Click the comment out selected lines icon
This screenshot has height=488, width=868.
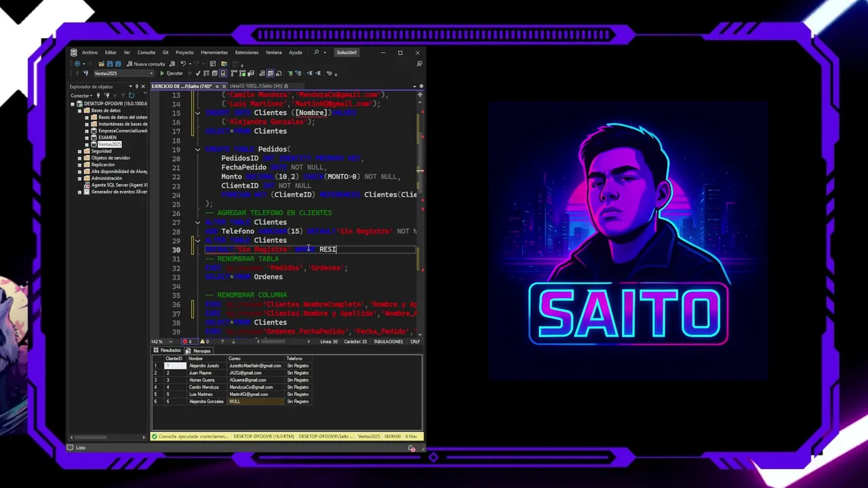290,73
